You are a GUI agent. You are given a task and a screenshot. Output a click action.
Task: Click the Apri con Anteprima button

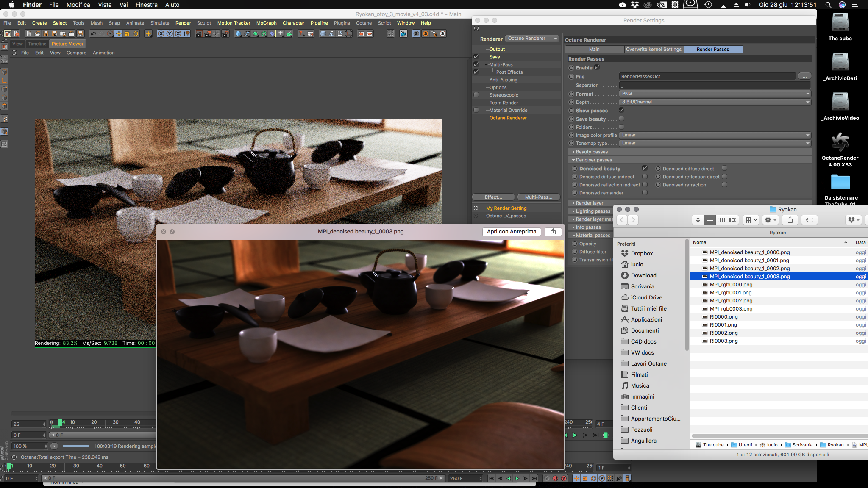point(511,232)
